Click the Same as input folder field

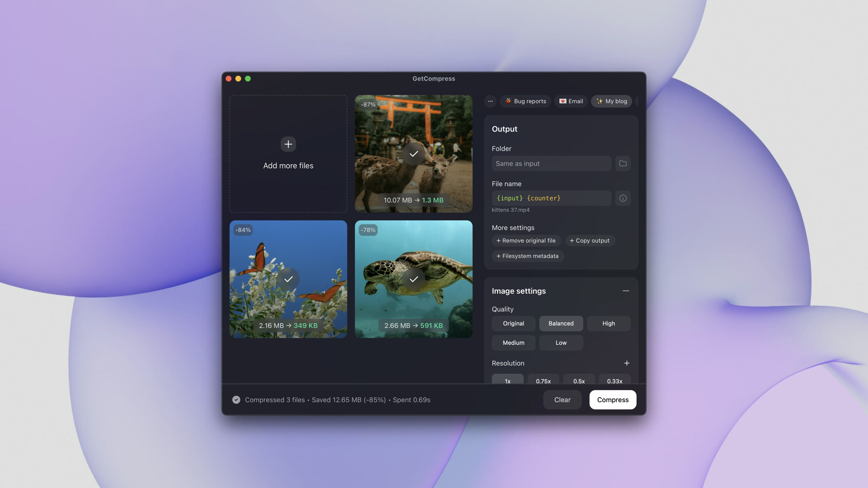tap(551, 163)
